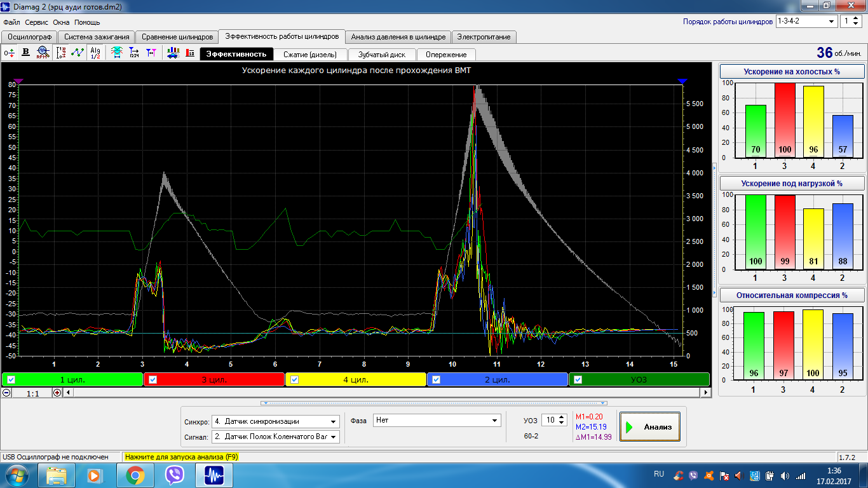
Task: Click the blue right marker triangle
Action: 682,81
